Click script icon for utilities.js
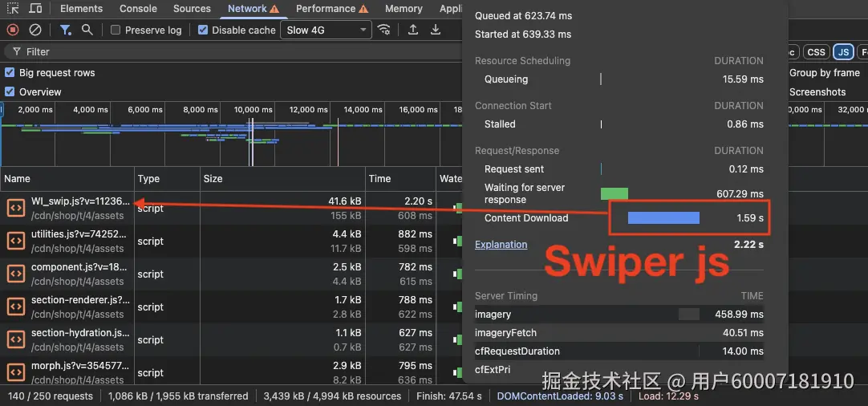868x406 pixels. click(16, 241)
